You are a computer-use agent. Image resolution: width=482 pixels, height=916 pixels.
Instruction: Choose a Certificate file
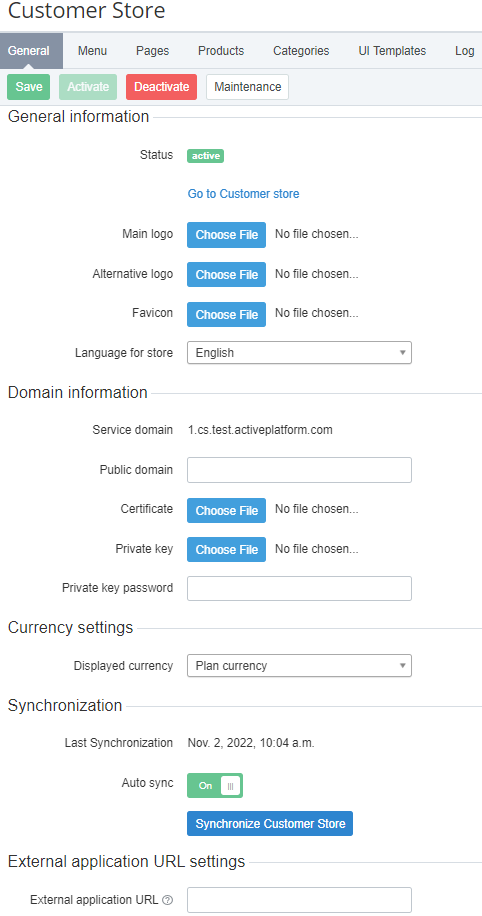point(227,510)
